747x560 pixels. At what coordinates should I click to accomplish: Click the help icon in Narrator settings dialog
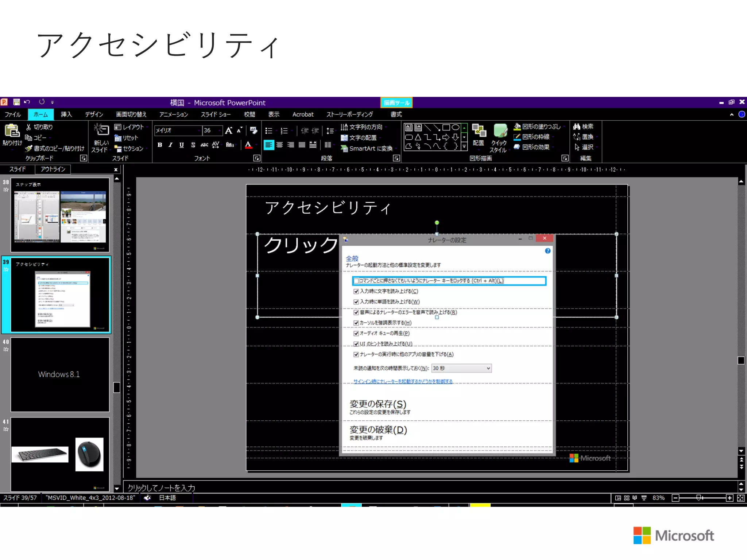547,251
